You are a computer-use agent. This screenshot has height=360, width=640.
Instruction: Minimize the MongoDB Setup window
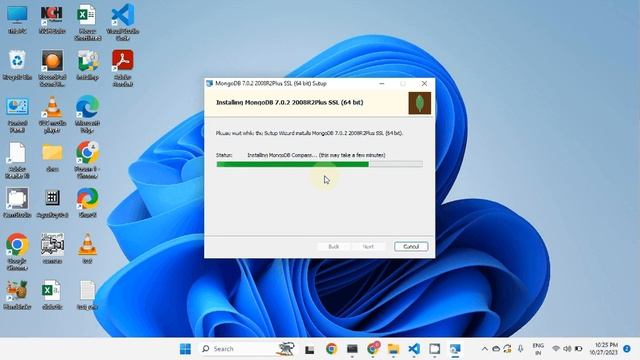(x=382, y=83)
